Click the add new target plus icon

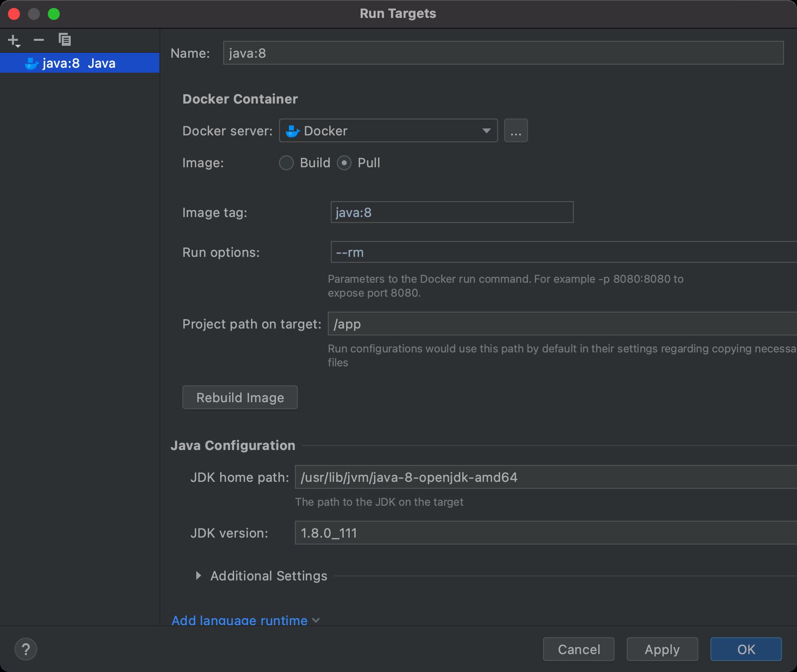(x=13, y=40)
